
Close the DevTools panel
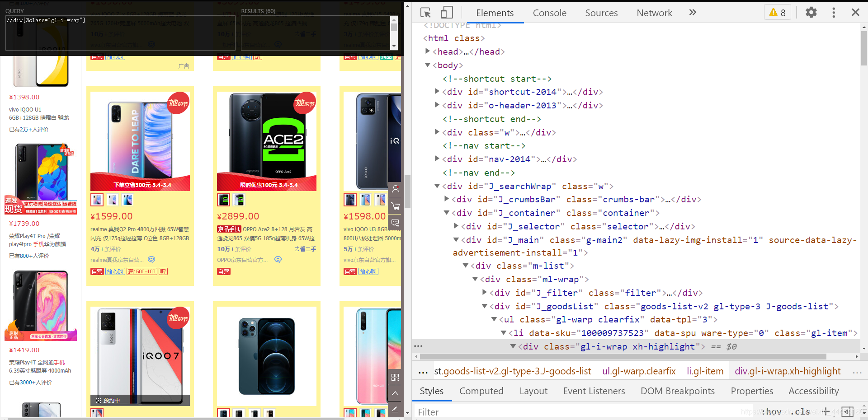point(855,12)
